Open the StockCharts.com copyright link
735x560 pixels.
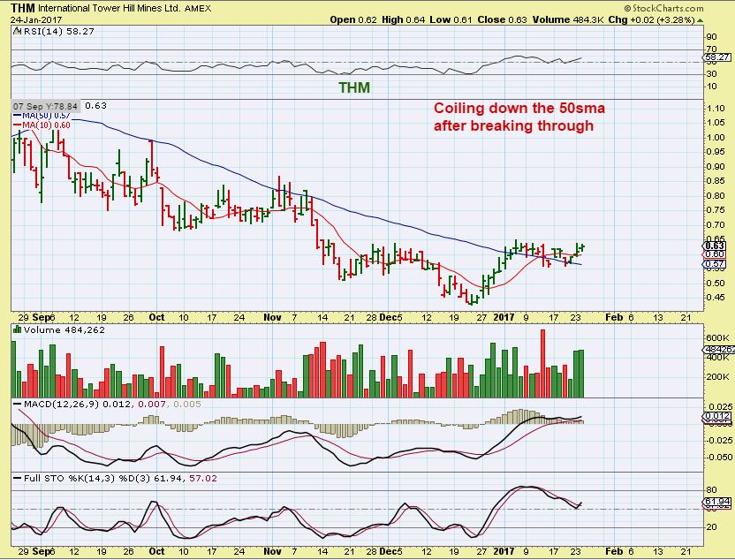(663, 9)
